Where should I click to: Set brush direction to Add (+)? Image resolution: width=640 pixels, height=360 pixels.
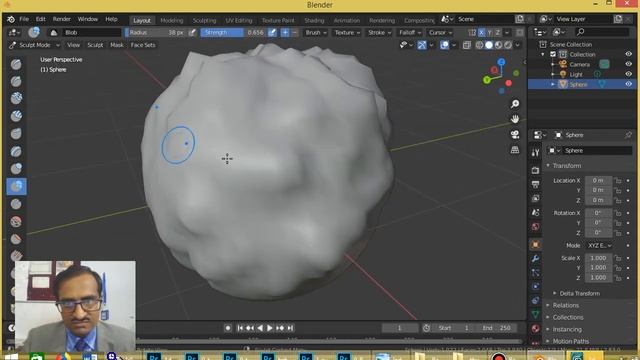[285, 33]
